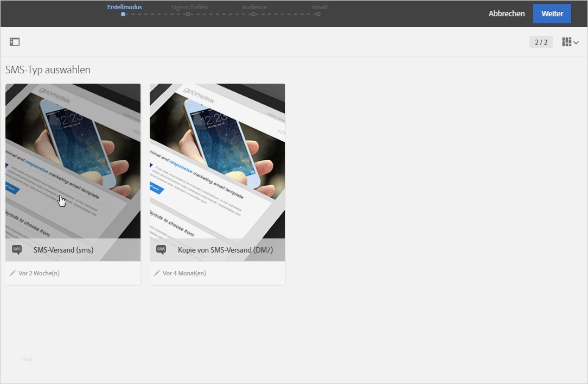Viewport: 588px width, 384px height.
Task: Click the SMS-Typ auswählen heading
Action: 48,70
